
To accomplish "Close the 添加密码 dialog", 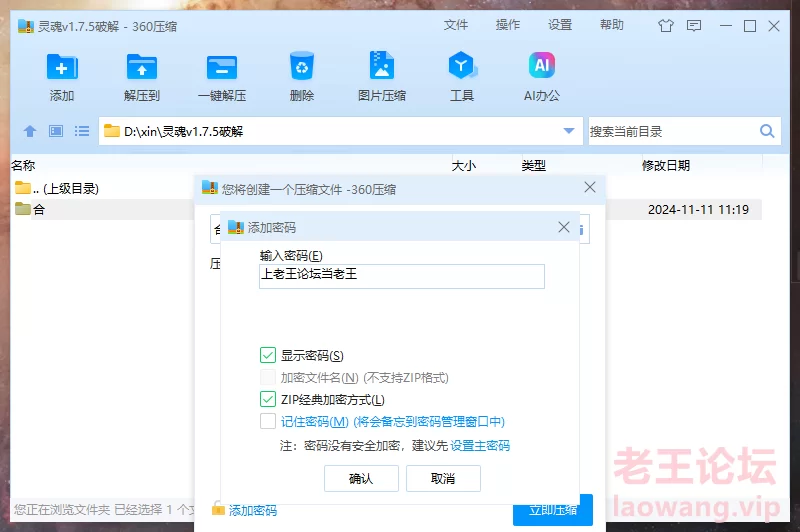I will pos(564,227).
